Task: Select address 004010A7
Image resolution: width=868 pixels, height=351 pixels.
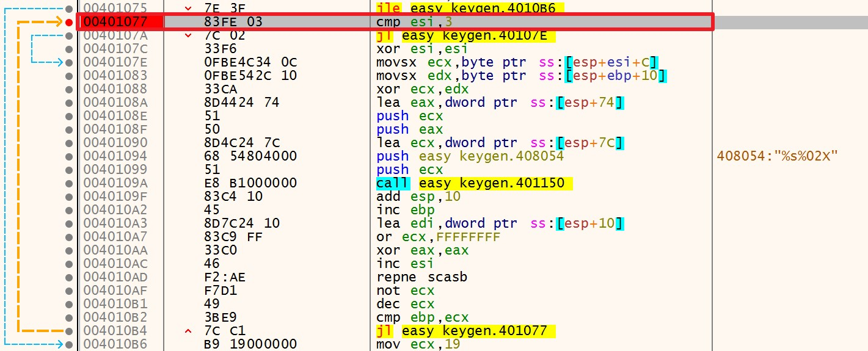Action: pyautogui.click(x=115, y=237)
